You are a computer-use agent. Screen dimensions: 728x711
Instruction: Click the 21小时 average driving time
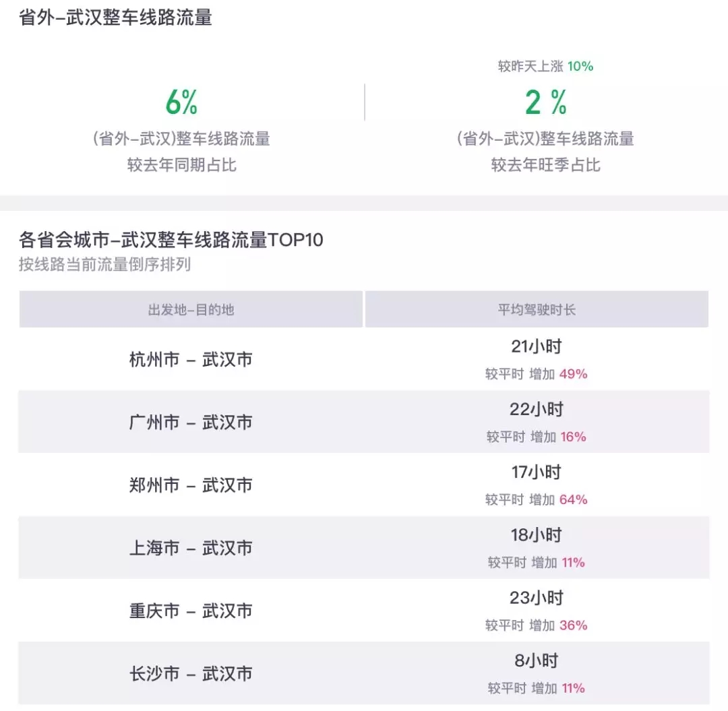click(537, 347)
